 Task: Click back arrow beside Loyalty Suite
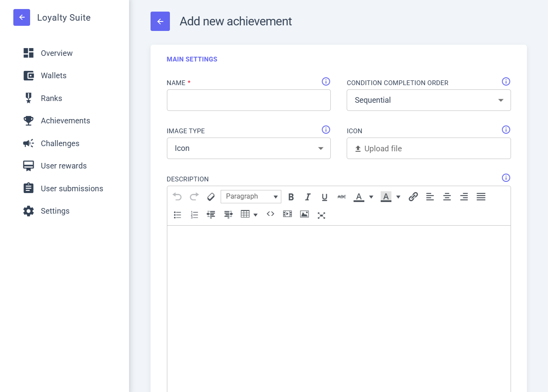point(22,18)
